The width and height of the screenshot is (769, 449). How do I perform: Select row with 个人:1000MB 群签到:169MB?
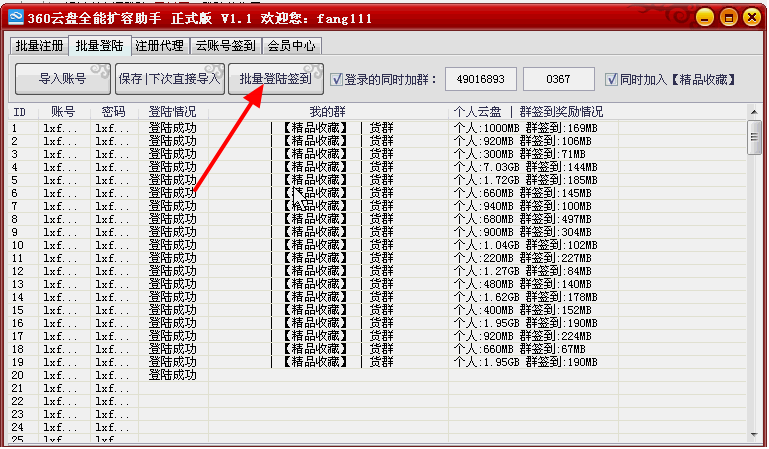coord(378,128)
